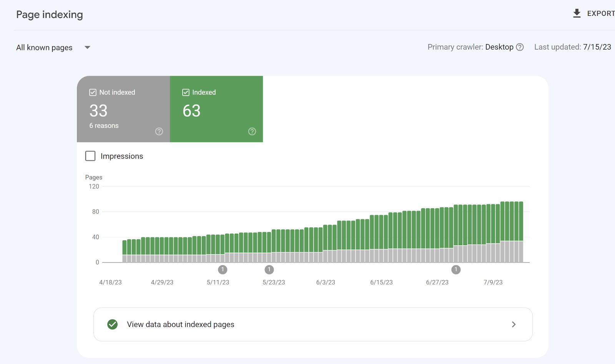Click the chevron arrow on indexed pages row
615x364 pixels.
(x=514, y=324)
